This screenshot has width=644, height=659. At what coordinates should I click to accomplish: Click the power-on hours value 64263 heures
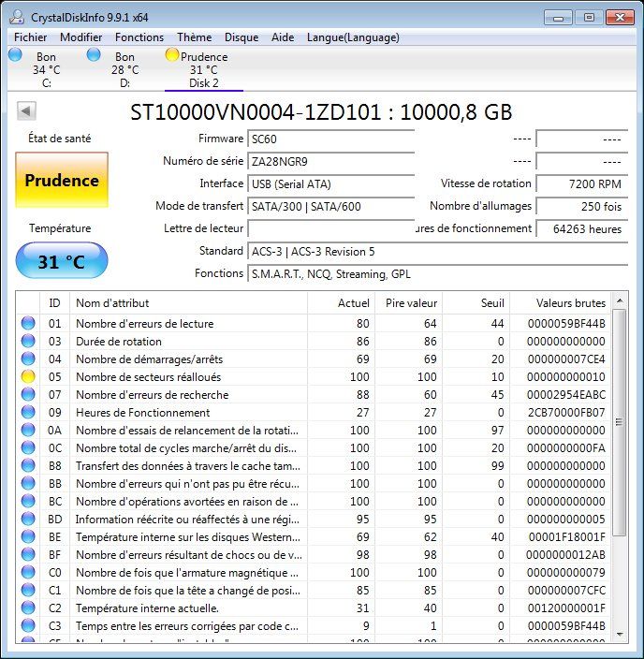coord(582,229)
